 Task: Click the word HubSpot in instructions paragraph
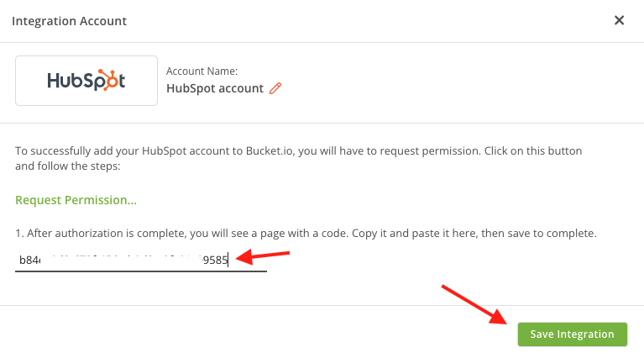(163, 150)
